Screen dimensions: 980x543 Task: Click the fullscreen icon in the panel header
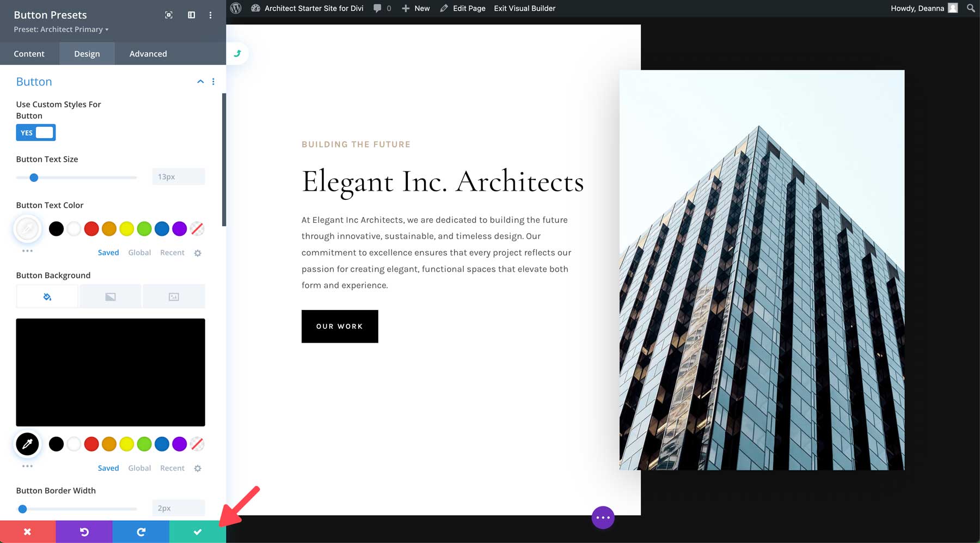168,15
